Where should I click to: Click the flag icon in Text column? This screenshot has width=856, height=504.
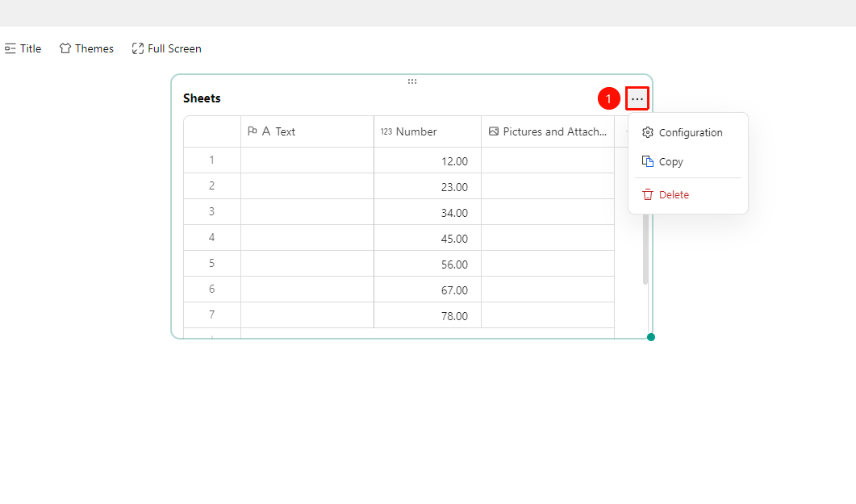[x=253, y=131]
